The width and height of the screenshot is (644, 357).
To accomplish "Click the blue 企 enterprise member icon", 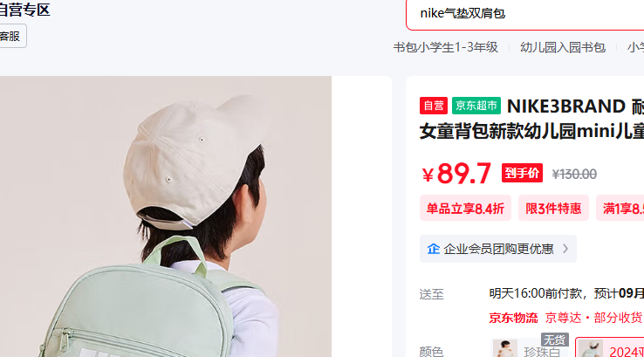I will [434, 249].
